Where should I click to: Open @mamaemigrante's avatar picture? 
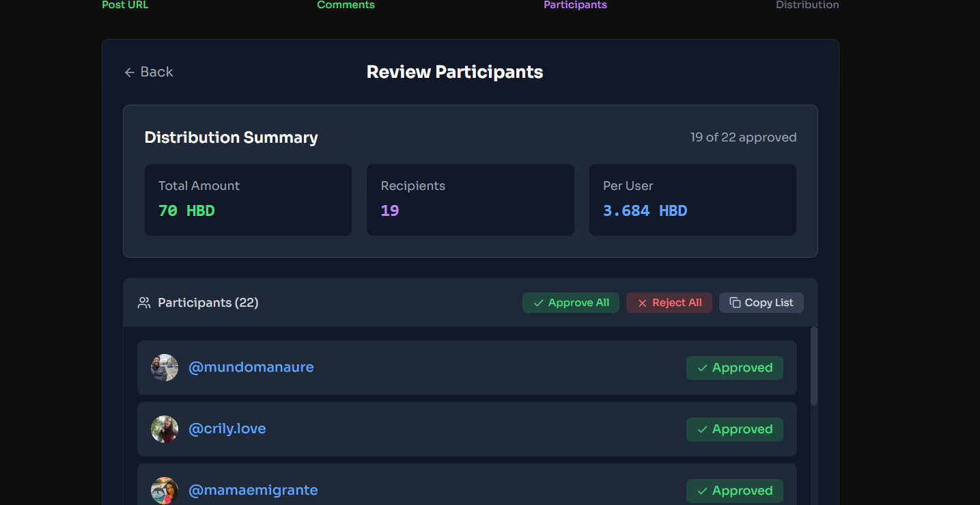pyautogui.click(x=165, y=491)
